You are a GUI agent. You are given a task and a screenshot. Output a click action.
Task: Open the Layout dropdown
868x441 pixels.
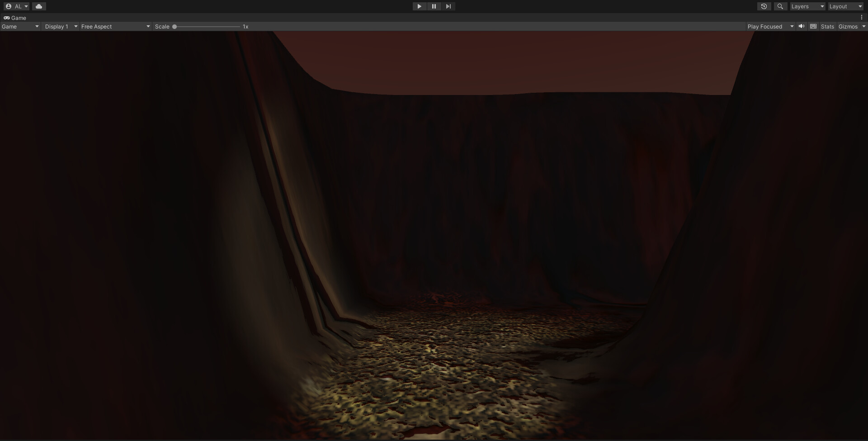click(845, 6)
